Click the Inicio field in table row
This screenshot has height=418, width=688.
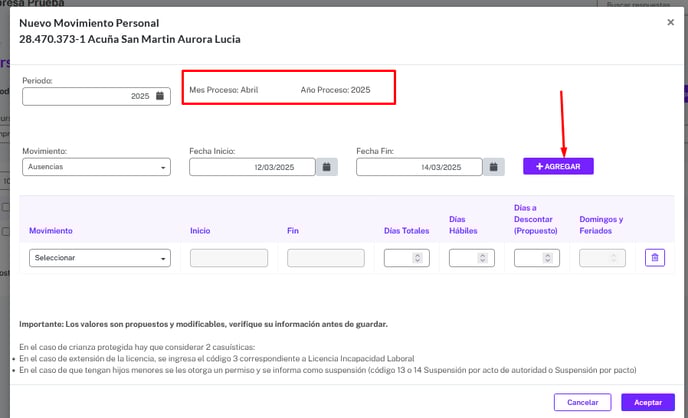click(229, 258)
